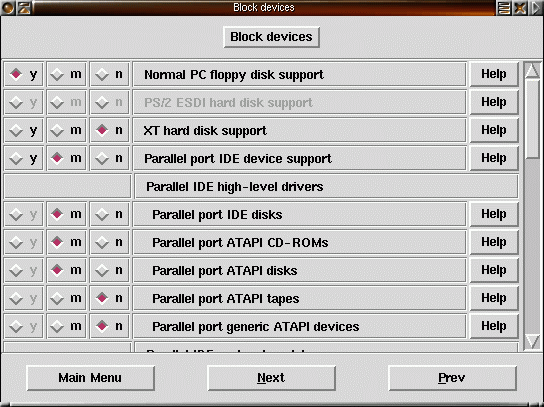Click the shade window icon beside the menu

(x=24, y=7)
